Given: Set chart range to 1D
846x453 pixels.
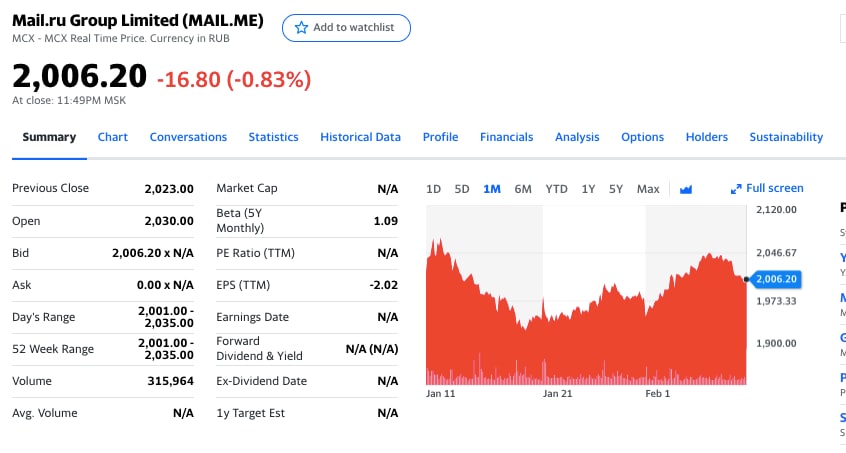Looking at the screenshot, I should 433,189.
